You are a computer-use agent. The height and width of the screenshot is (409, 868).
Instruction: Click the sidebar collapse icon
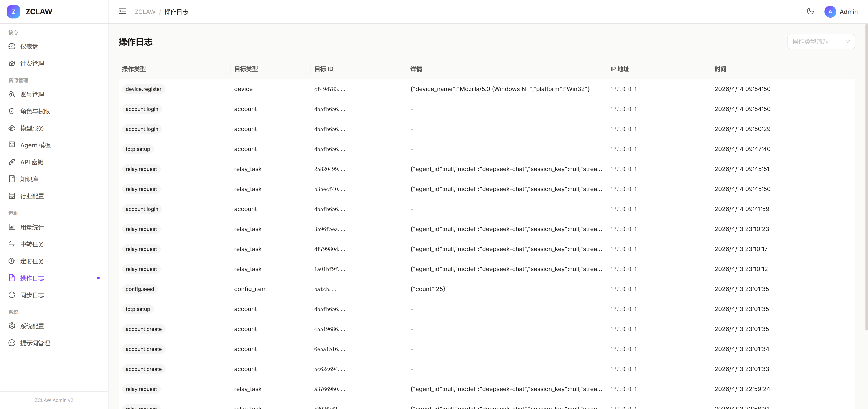click(x=122, y=12)
